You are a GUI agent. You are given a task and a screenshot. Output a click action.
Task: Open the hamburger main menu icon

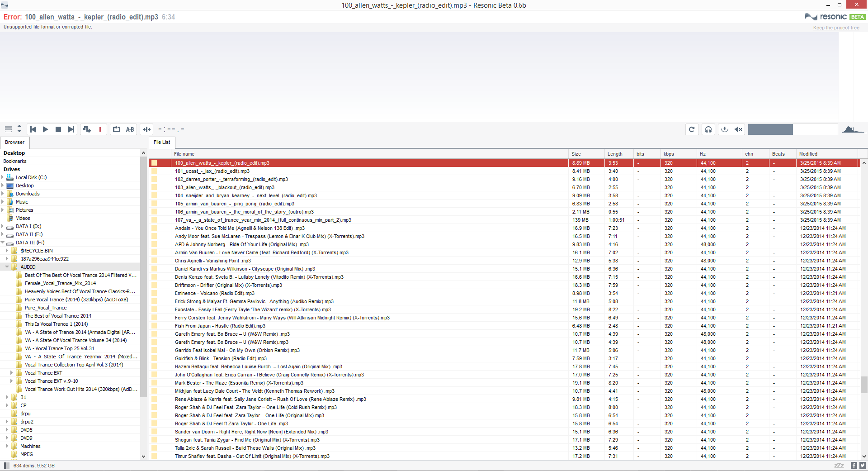pyautogui.click(x=8, y=129)
